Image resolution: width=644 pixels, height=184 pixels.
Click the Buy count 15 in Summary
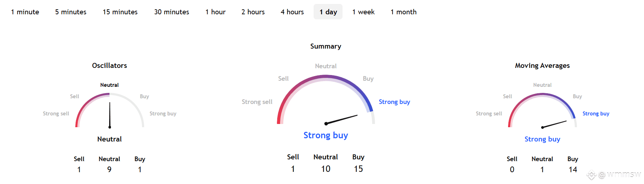pyautogui.click(x=358, y=169)
